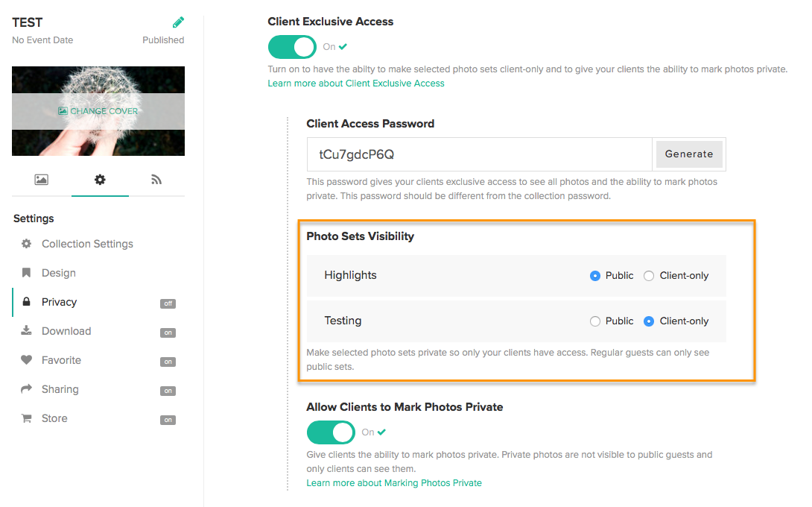Image resolution: width=812 pixels, height=507 pixels.
Task: Click the TEST collection title
Action: 28,23
